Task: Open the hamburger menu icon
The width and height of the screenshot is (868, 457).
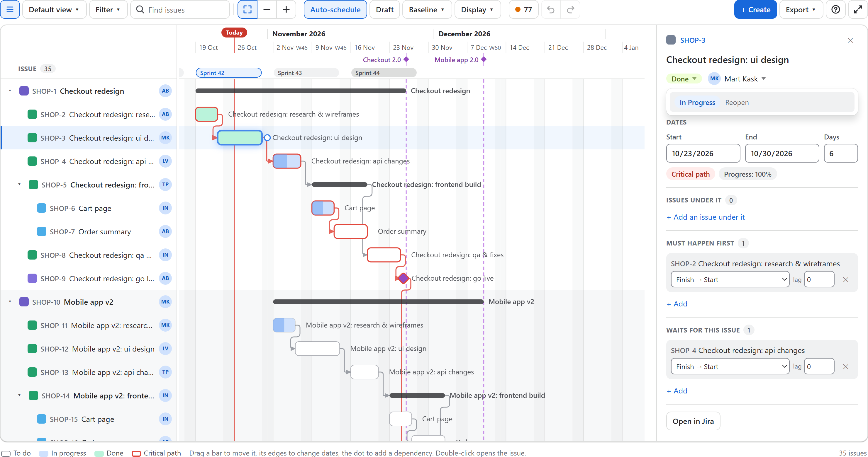Action: click(x=10, y=9)
